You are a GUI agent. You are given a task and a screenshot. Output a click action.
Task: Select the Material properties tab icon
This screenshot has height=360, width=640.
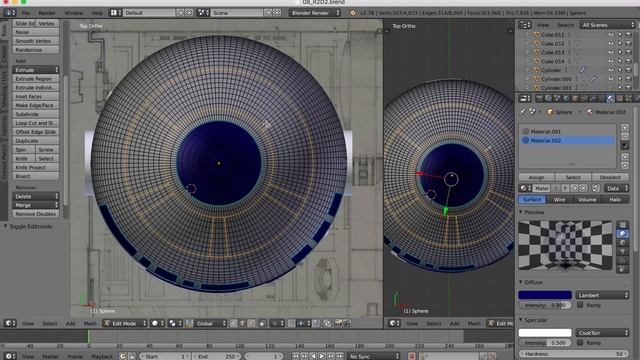(610, 98)
